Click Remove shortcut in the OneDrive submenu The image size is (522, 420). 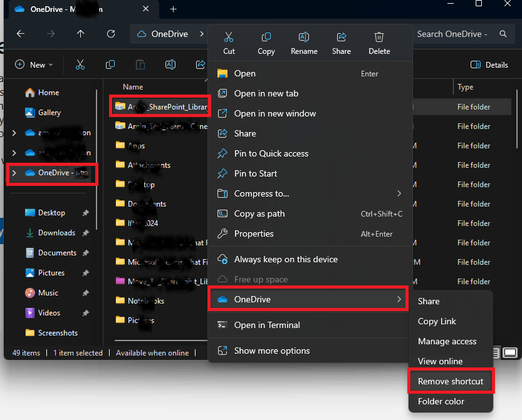(451, 381)
